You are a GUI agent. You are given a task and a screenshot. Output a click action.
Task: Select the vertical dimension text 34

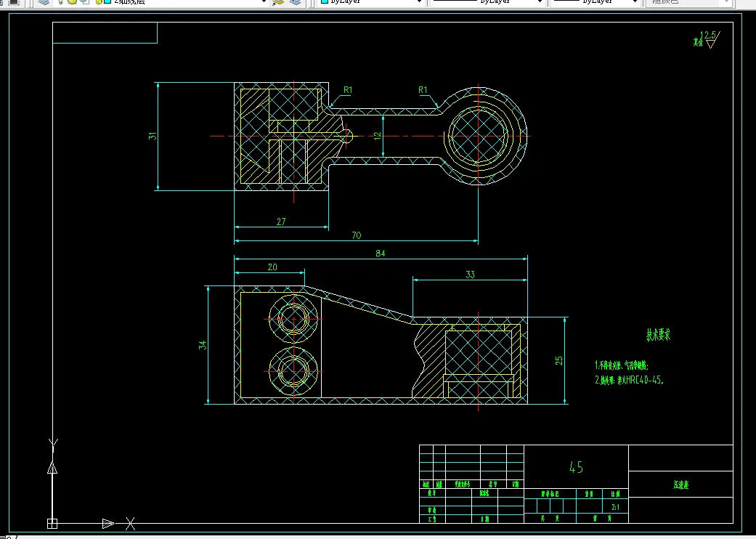coord(203,345)
